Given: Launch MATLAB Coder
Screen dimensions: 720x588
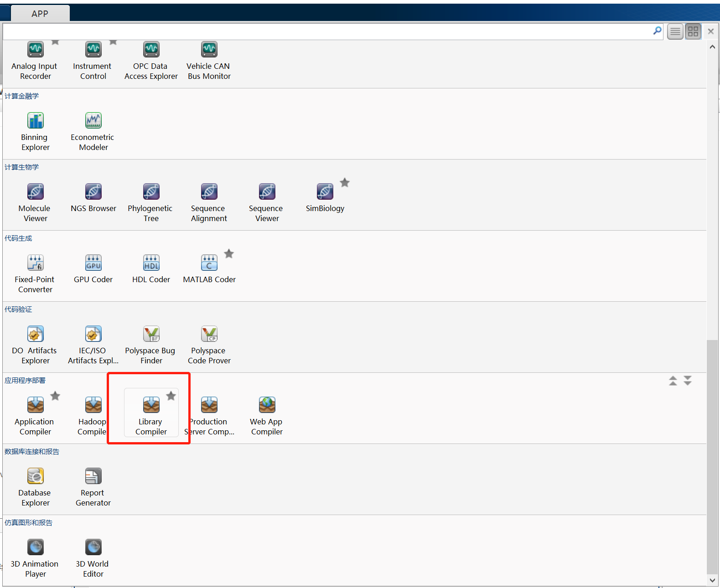Looking at the screenshot, I should pyautogui.click(x=209, y=270).
